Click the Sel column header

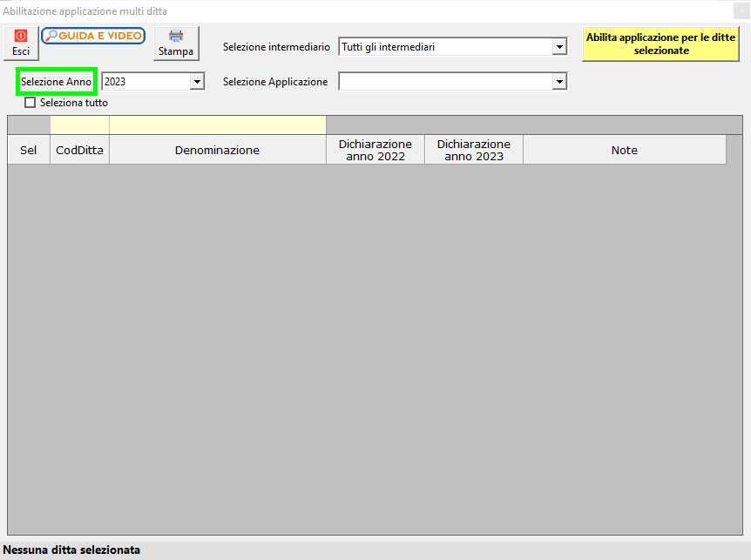pos(29,150)
